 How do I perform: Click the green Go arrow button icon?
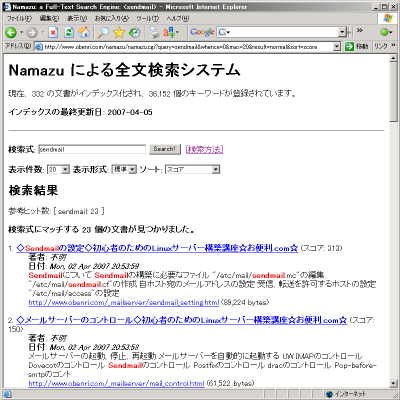pyautogui.click(x=349, y=46)
